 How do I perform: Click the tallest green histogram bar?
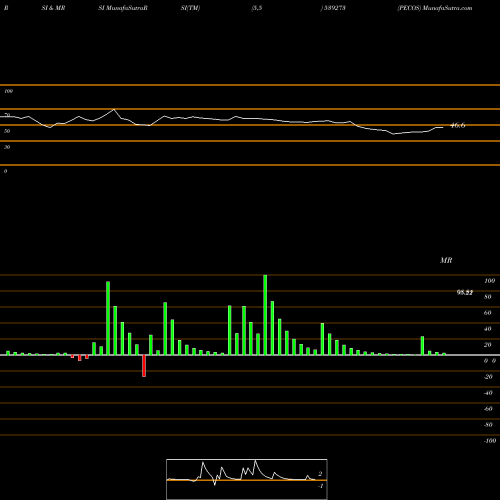pyautogui.click(x=265, y=315)
